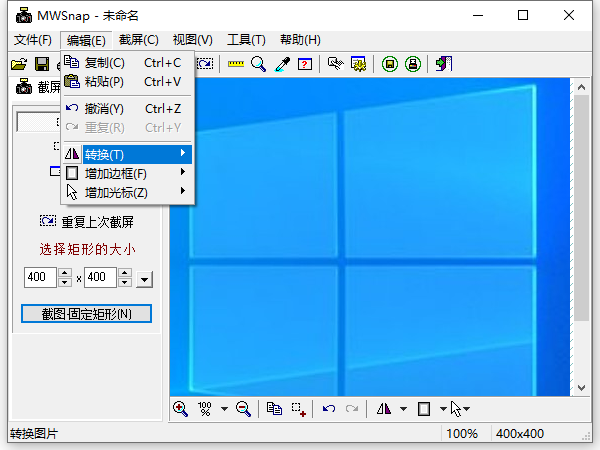Zoom out using bottom toolbar minus magnifier
The image size is (600, 450).
pyautogui.click(x=243, y=409)
